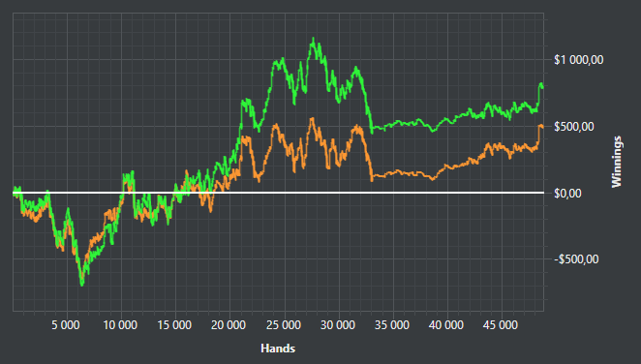Click the '35 000' hands axis label

[x=392, y=325]
